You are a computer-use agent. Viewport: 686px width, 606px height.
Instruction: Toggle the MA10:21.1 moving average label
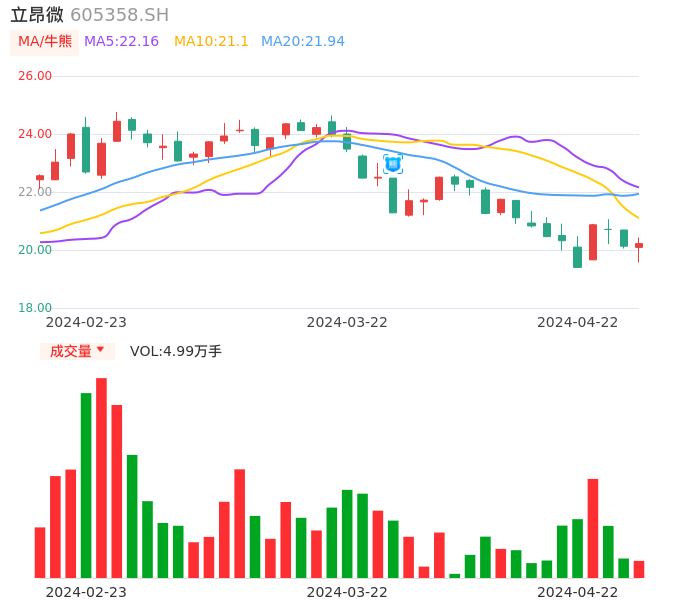point(211,42)
